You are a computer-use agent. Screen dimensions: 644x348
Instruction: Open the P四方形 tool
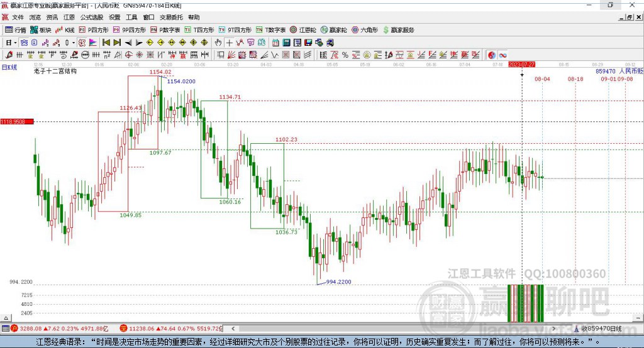[x=94, y=30]
